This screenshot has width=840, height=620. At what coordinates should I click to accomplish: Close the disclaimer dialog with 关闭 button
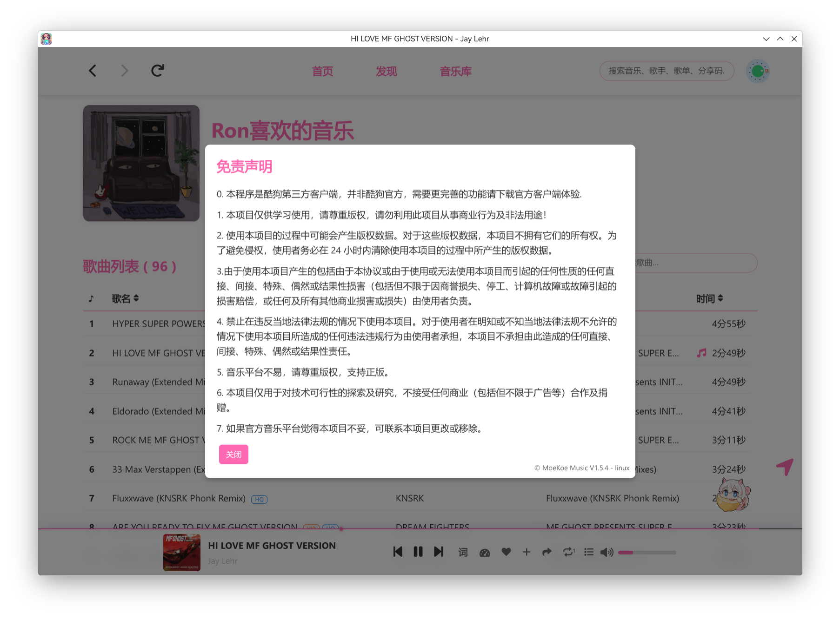[233, 454]
